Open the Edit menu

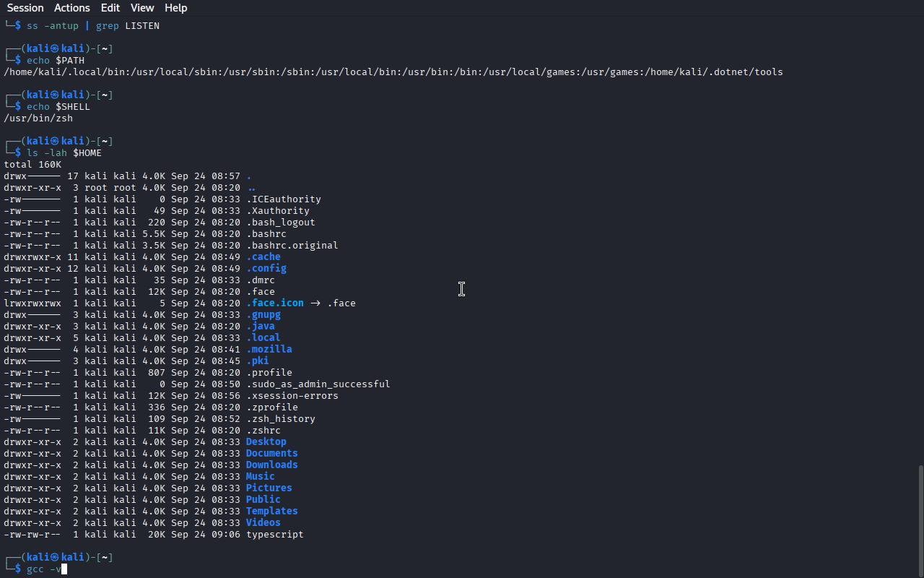(x=110, y=8)
